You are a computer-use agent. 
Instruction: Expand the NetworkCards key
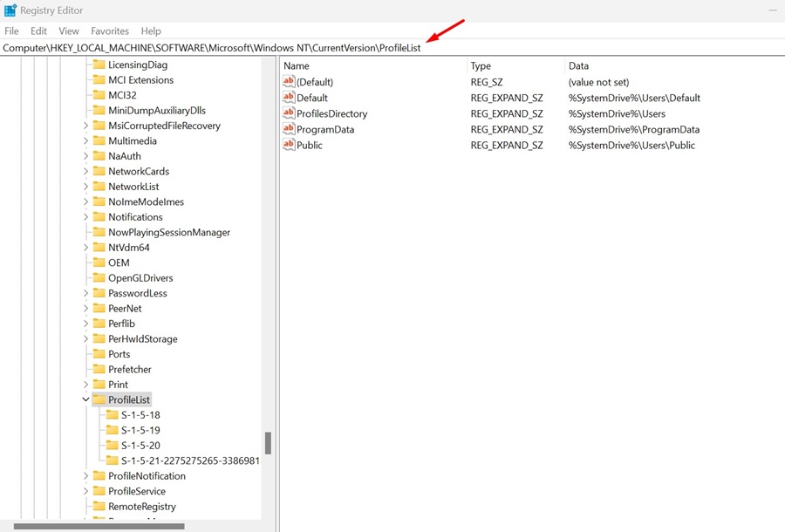coord(85,171)
